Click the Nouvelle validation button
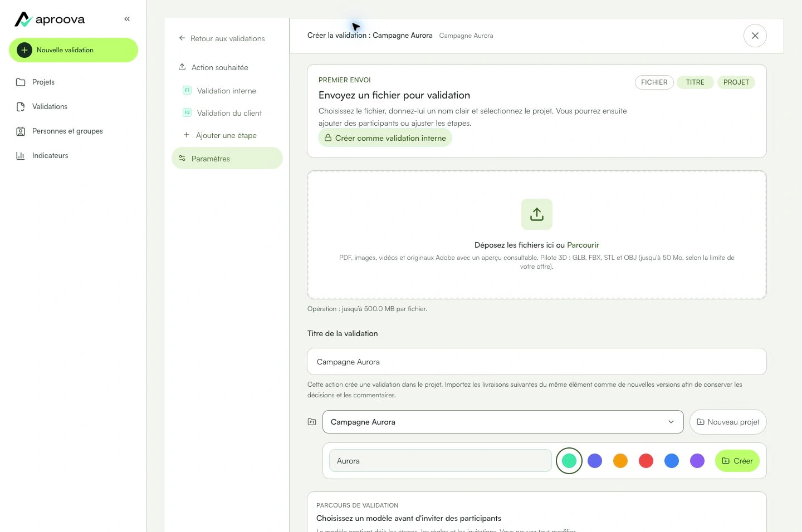Image resolution: width=802 pixels, height=532 pixels. [74, 50]
